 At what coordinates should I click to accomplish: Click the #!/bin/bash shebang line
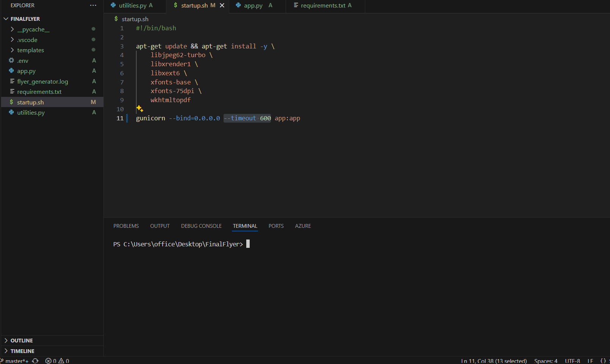click(156, 28)
